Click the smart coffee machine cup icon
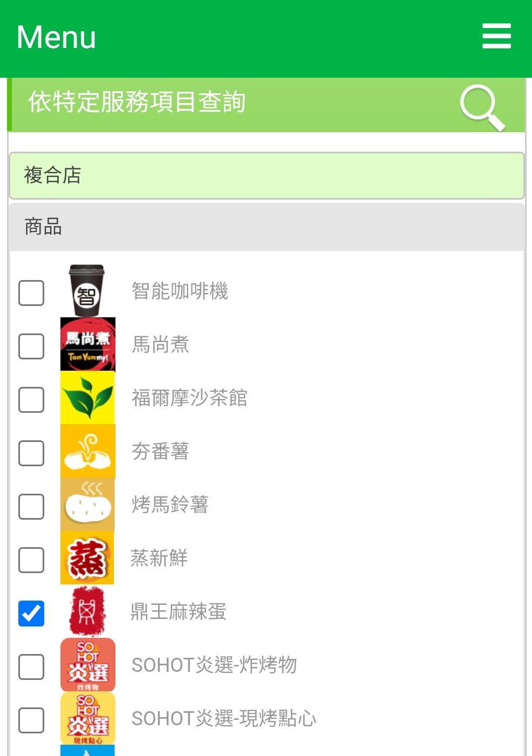532x756 pixels. pyautogui.click(x=86, y=290)
